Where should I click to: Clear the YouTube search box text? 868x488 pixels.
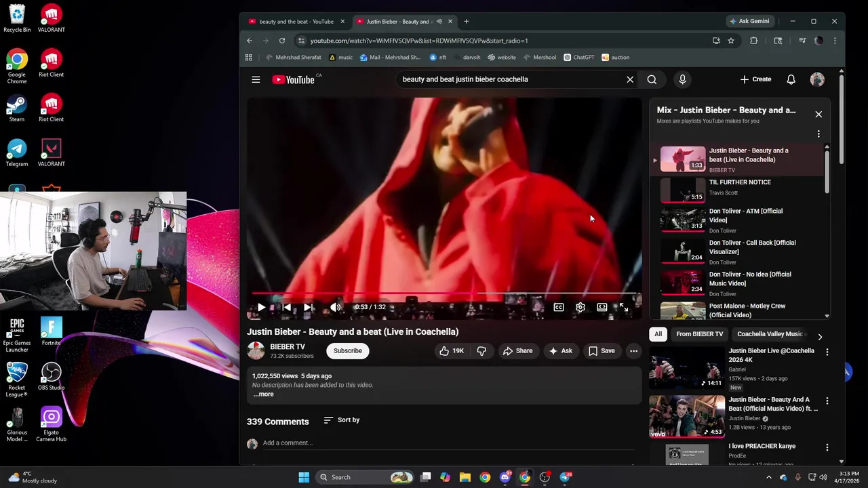click(630, 79)
